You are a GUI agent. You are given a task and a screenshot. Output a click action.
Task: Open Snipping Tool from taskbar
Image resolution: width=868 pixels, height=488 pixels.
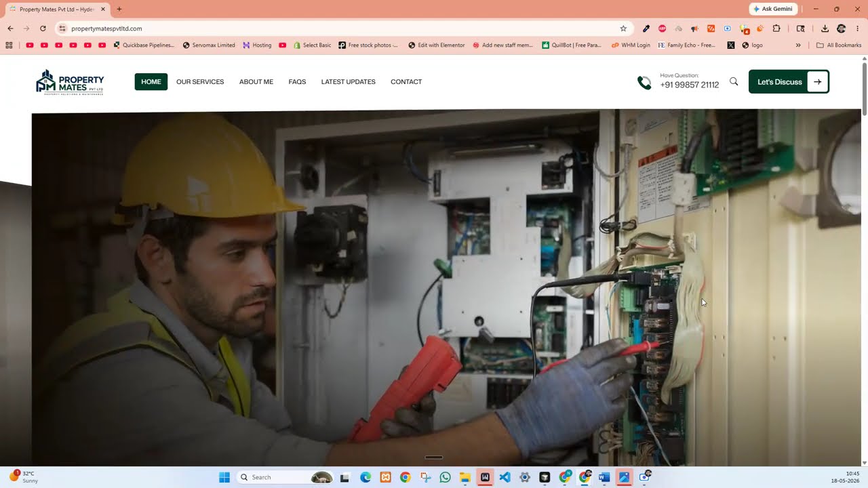tap(425, 477)
